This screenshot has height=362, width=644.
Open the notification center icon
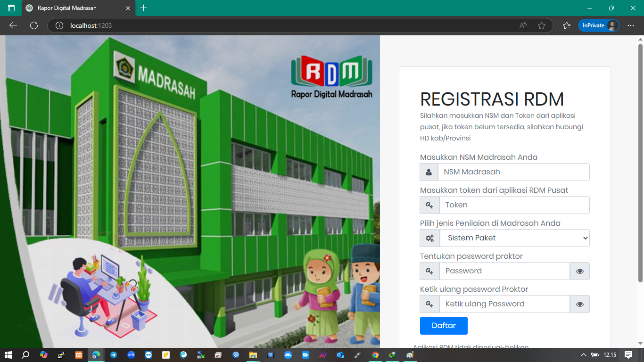pyautogui.click(x=628, y=355)
